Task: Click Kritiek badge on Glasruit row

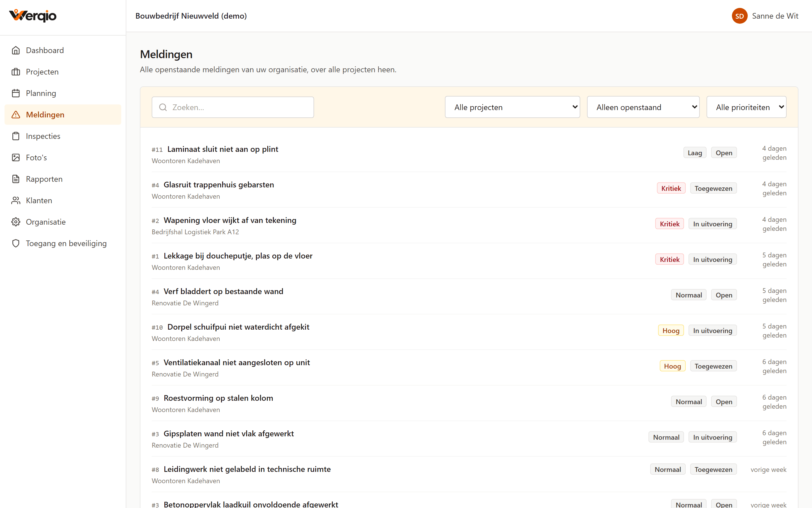Action: click(x=671, y=189)
